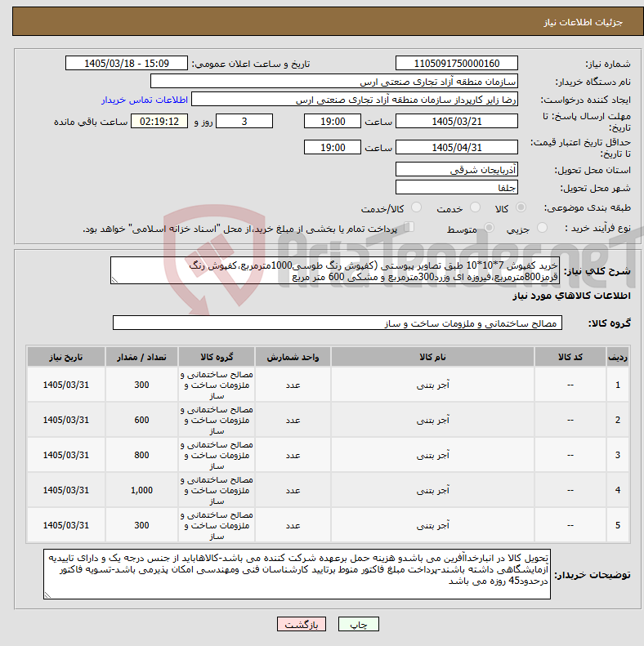Click need date 1405/03/31 in row 3
The height and width of the screenshot is (646, 644).
tap(66, 455)
